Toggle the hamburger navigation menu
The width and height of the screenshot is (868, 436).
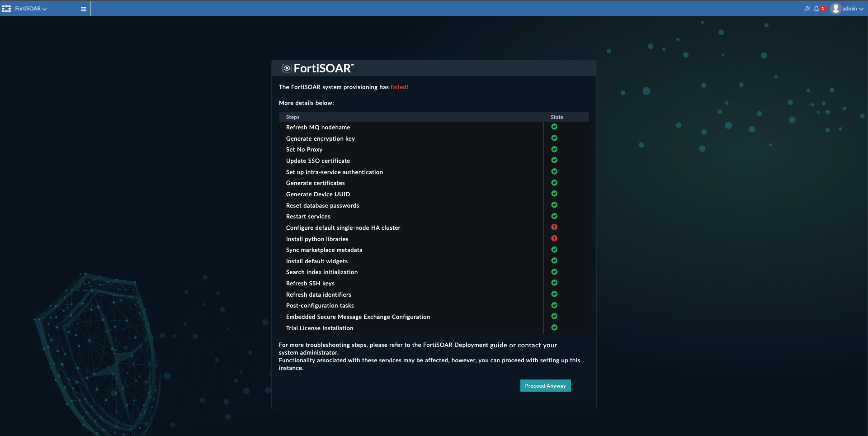[84, 9]
